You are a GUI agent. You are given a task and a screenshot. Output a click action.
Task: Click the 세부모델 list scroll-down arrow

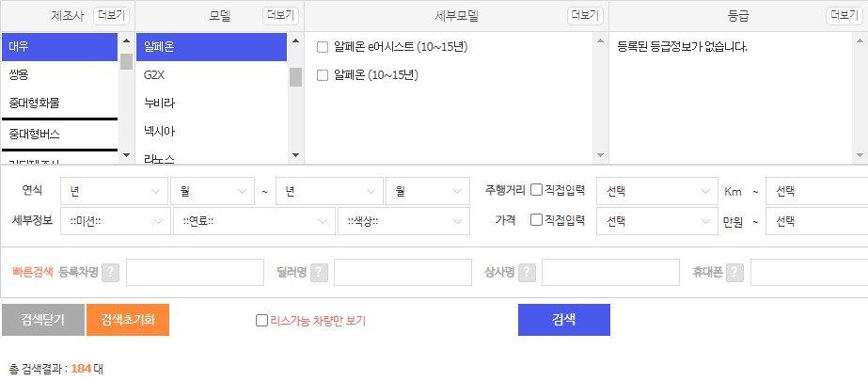click(600, 155)
